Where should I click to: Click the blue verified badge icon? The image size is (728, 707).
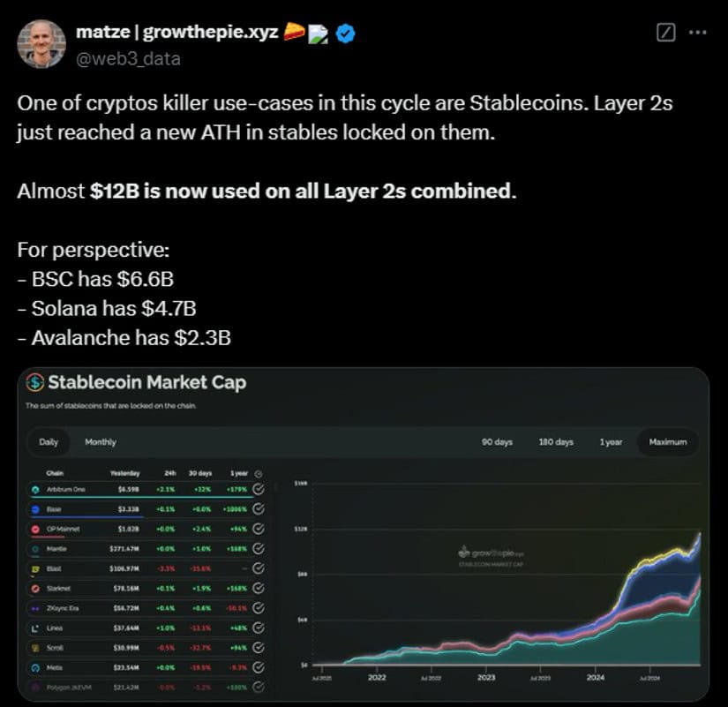[345, 33]
